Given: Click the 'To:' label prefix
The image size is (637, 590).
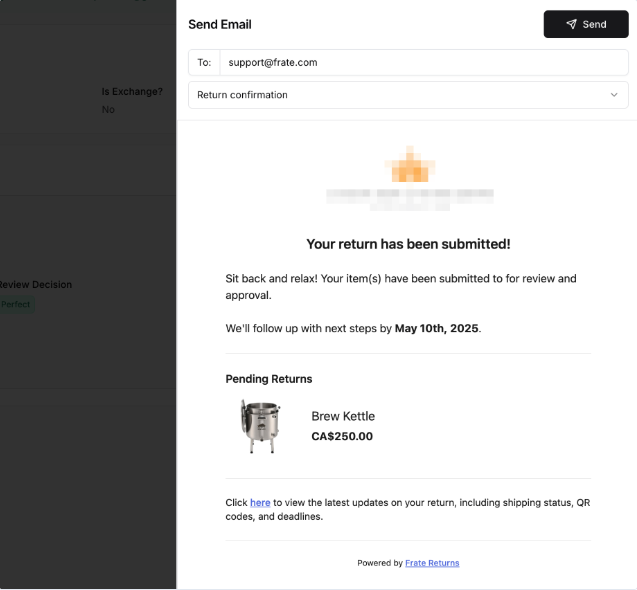Looking at the screenshot, I should [204, 62].
